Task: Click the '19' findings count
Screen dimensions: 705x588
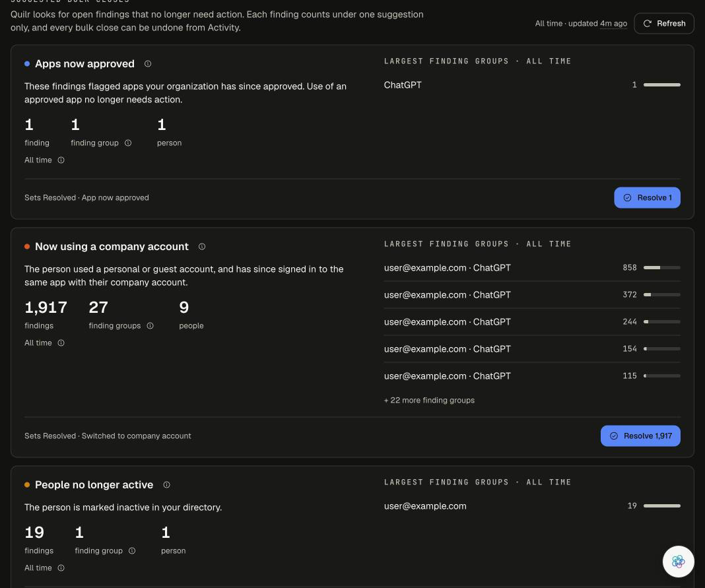Action: 34,533
